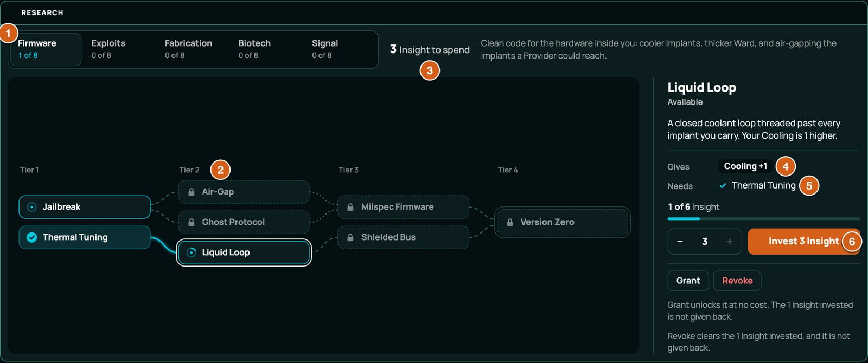The width and height of the screenshot is (868, 363).
Task: Click the lock icon on Ghost Protocol
Action: 192,222
